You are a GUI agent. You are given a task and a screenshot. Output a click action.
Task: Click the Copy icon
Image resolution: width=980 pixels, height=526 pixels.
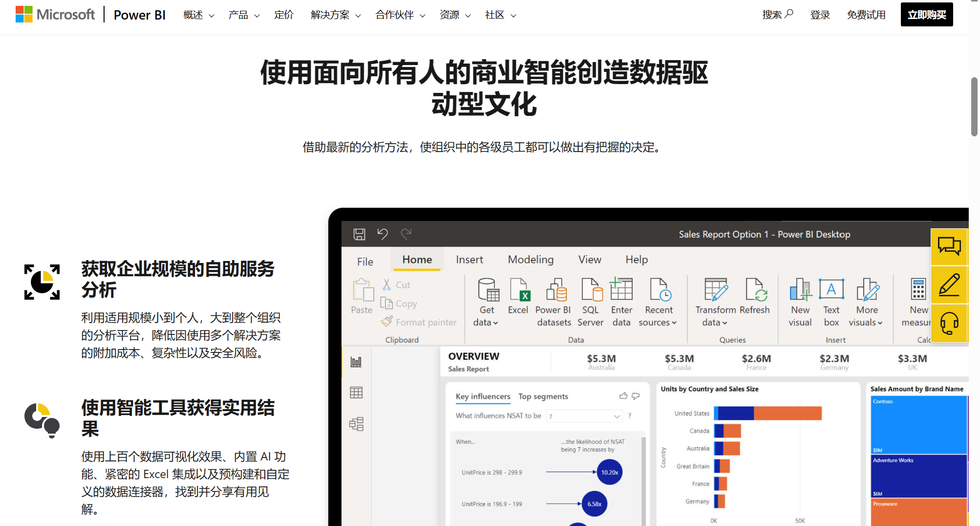386,304
